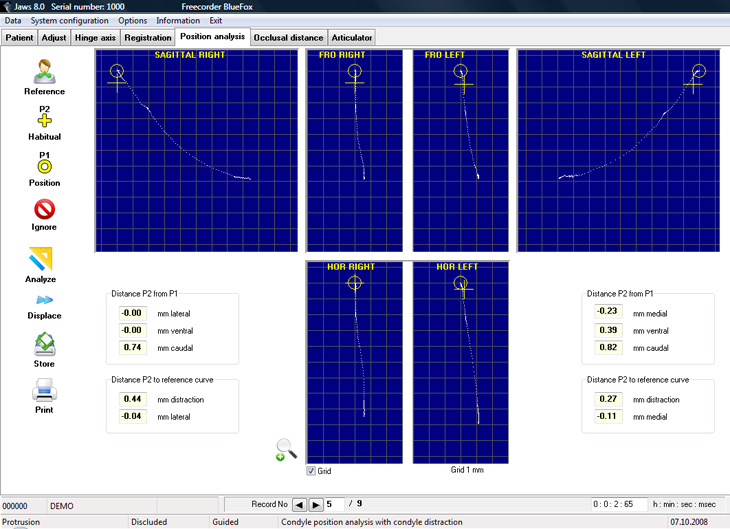Go to previous record arrow
The width and height of the screenshot is (730, 529).
point(299,505)
